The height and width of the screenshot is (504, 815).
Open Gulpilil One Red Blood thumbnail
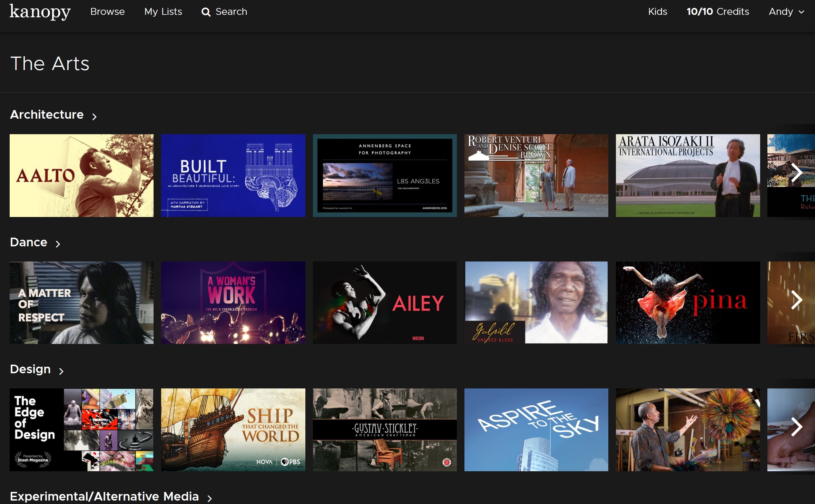pyautogui.click(x=536, y=303)
